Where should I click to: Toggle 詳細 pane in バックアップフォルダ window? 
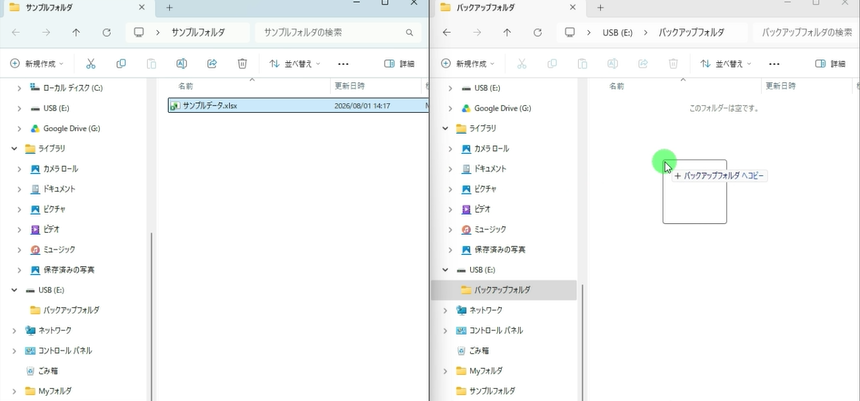pyautogui.click(x=830, y=64)
